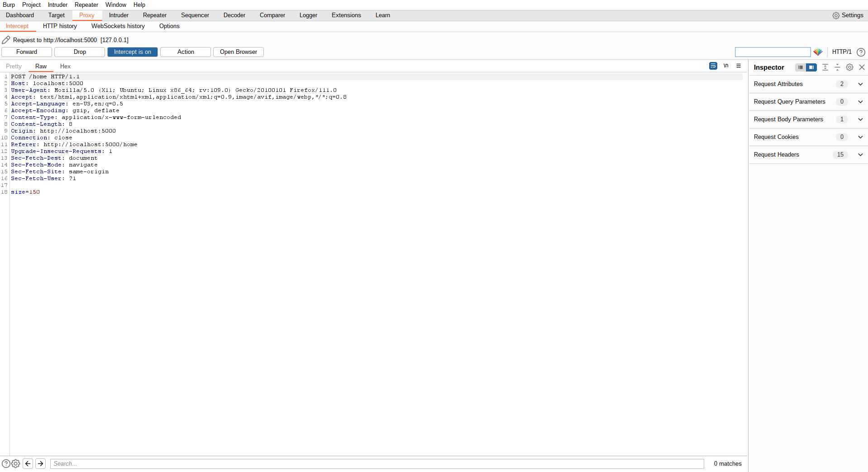This screenshot has height=472, width=868.
Task: Expand all Inspector sections icon
Action: [825, 67]
